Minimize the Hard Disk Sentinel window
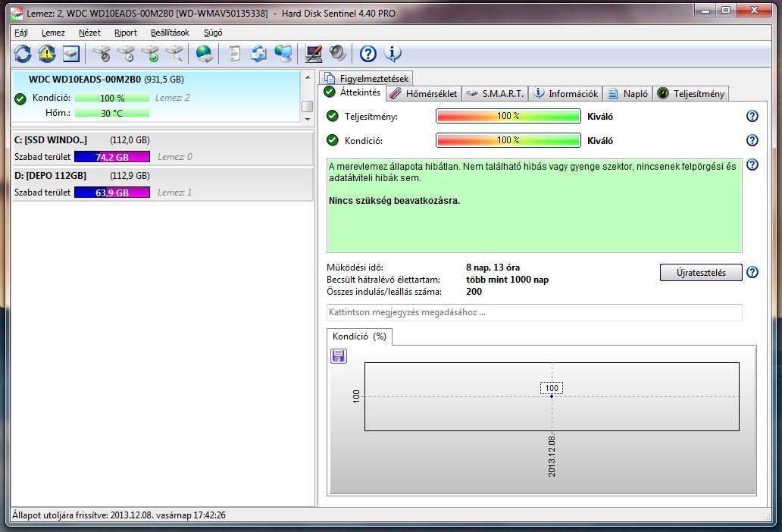The width and height of the screenshot is (782, 532). pyautogui.click(x=705, y=11)
